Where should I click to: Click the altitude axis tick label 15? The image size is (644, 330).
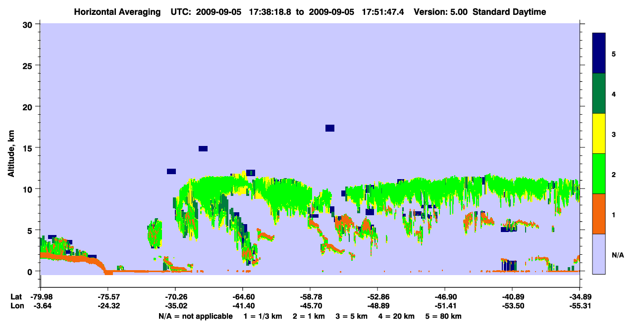click(29, 148)
